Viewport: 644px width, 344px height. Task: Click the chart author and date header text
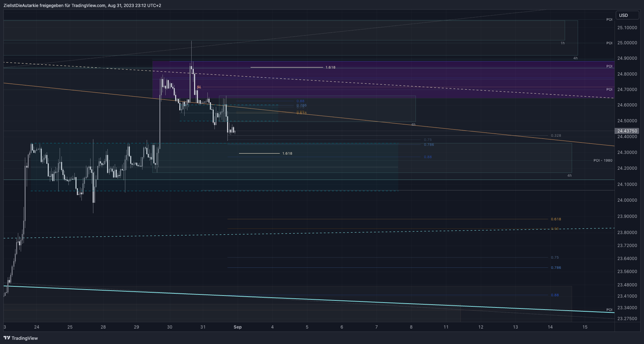(82, 5)
